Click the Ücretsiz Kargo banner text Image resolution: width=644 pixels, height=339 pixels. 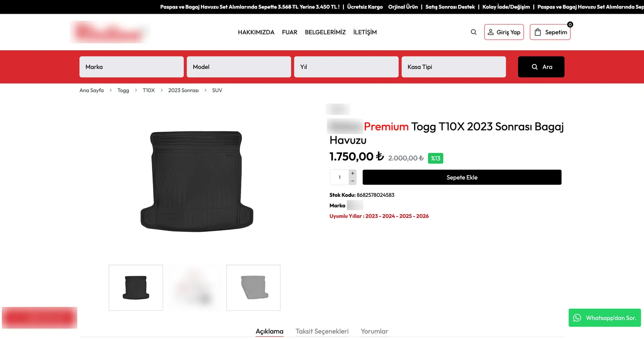tap(365, 7)
